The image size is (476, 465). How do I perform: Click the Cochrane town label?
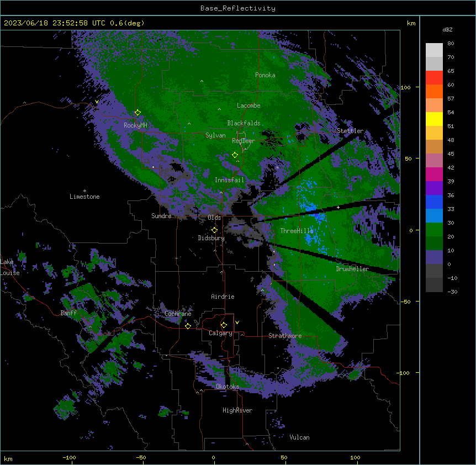click(178, 314)
